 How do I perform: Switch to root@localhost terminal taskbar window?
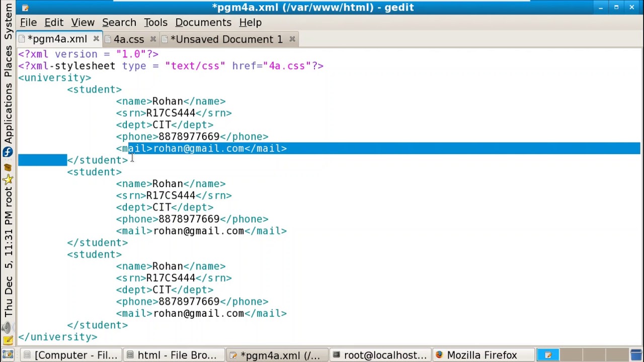pyautogui.click(x=380, y=355)
